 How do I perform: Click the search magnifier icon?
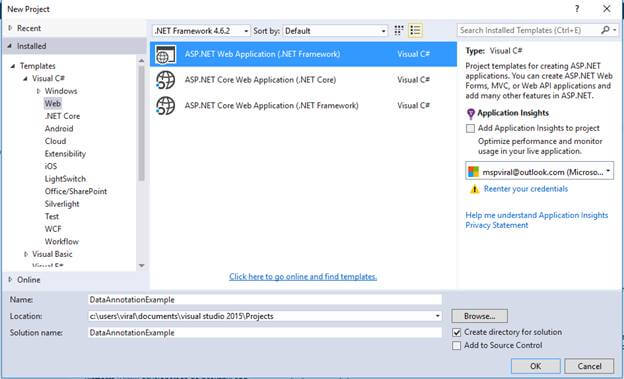coord(605,30)
